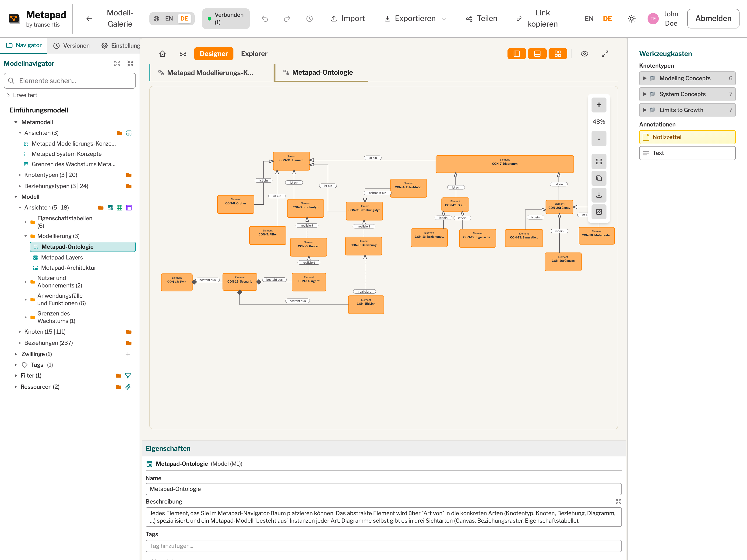Click Link kopieren
The width and height of the screenshot is (747, 560).
point(537,19)
